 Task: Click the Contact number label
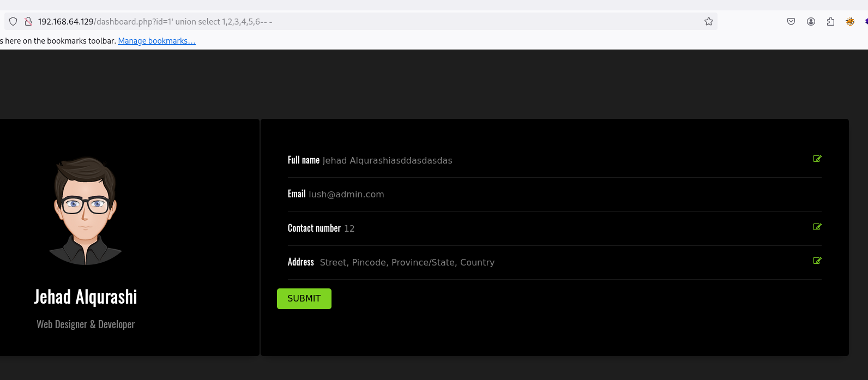(314, 228)
